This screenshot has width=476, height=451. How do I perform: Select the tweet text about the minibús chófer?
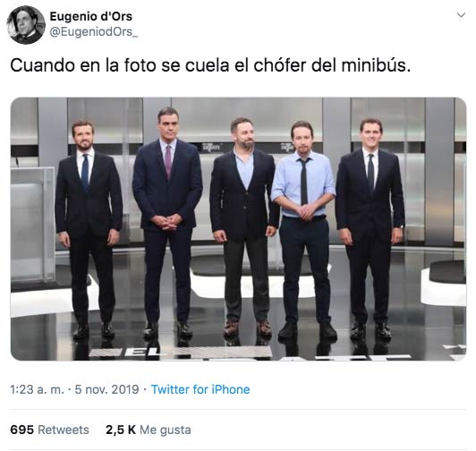point(210,65)
